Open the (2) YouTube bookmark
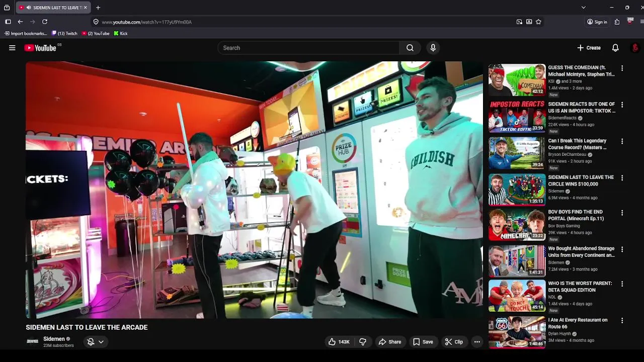644x362 pixels. [x=96, y=33]
